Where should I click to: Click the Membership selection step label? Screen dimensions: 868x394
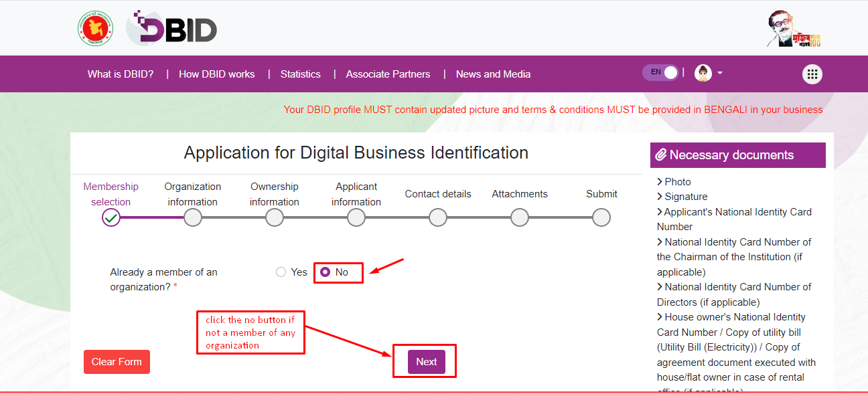111,194
